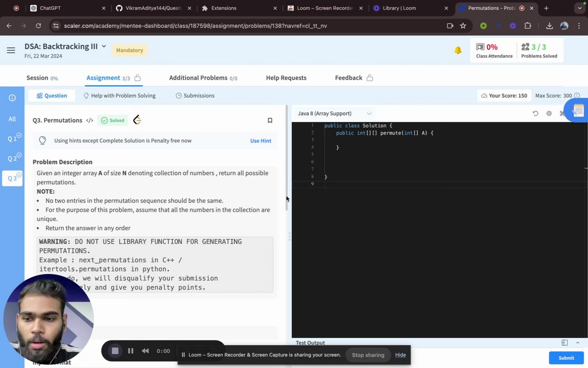Image resolution: width=588 pixels, height=368 pixels.
Task: Bookmark the Permutations problem
Action: 270,121
